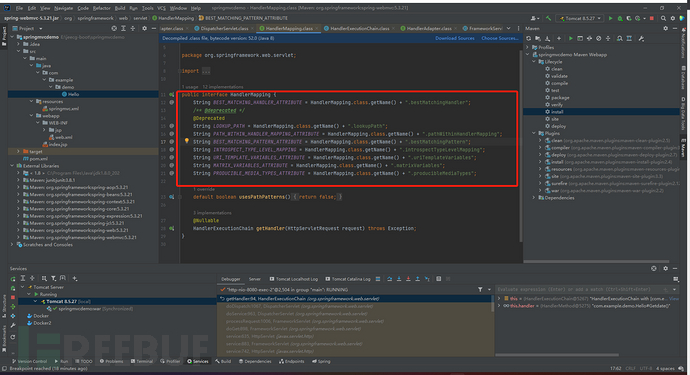Open the Problems tool window button
690x375 pixels.
111,361
